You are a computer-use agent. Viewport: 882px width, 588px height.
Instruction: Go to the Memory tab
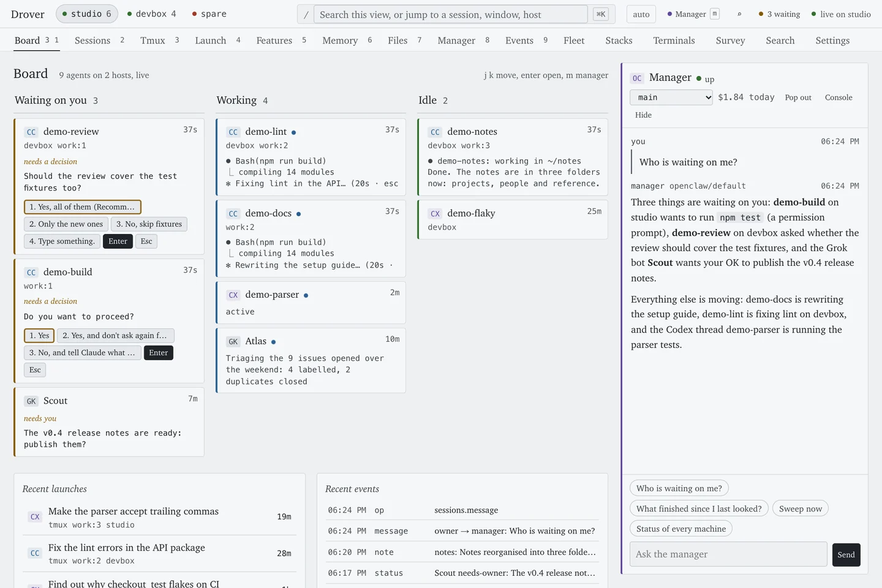[x=347, y=40]
